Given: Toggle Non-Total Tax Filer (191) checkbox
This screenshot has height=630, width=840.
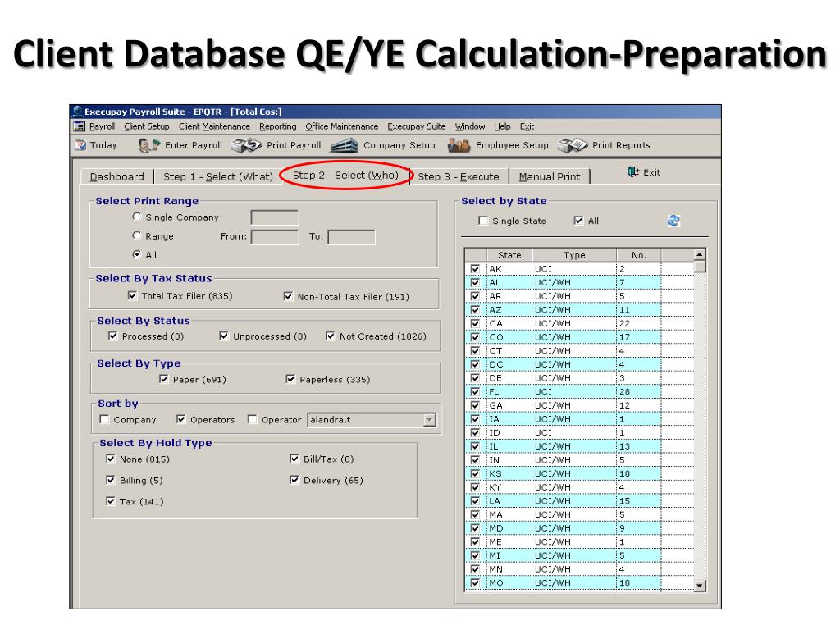Looking at the screenshot, I should coord(288,296).
